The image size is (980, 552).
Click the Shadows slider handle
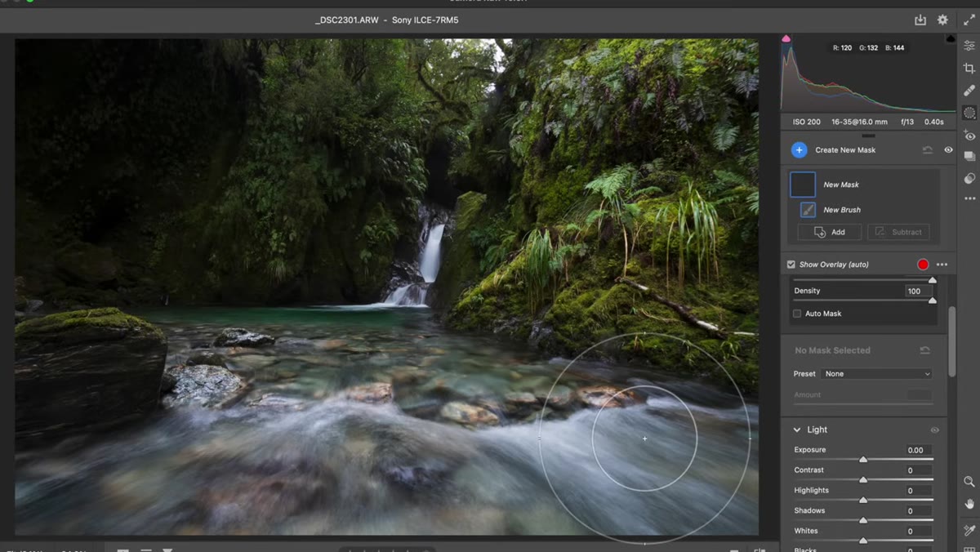pos(863,520)
